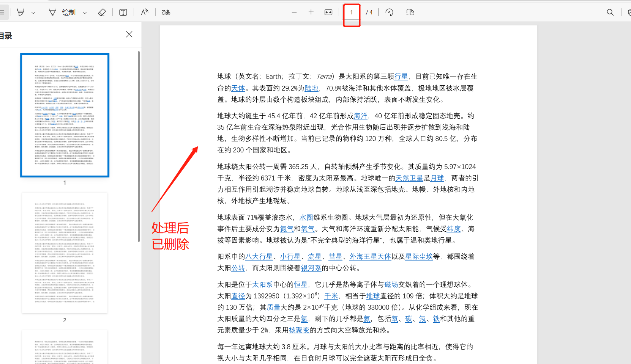Zoom out of the document

(294, 12)
